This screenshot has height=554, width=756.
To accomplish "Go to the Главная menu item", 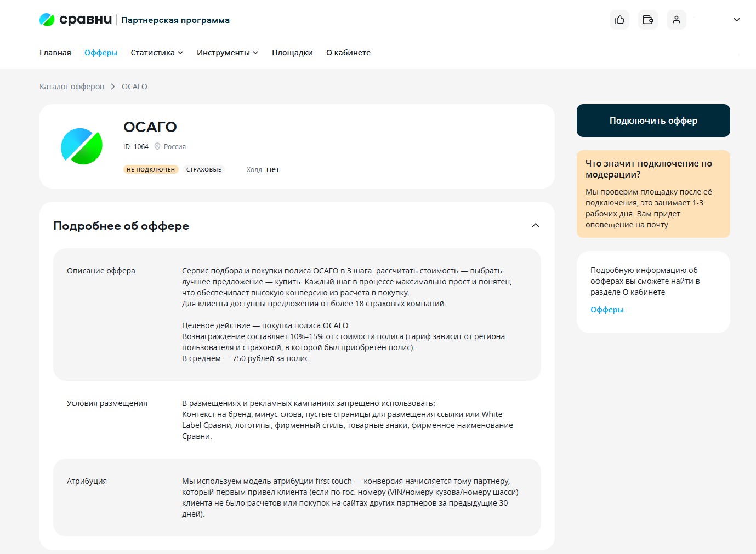I will pos(55,53).
